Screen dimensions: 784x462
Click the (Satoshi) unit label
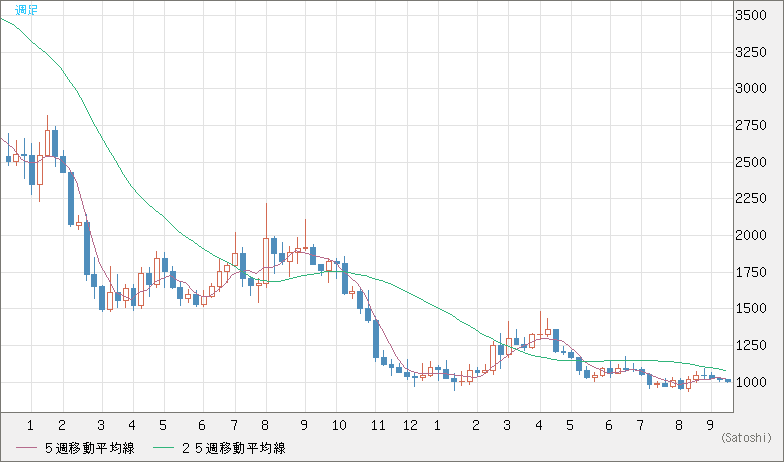746,438
